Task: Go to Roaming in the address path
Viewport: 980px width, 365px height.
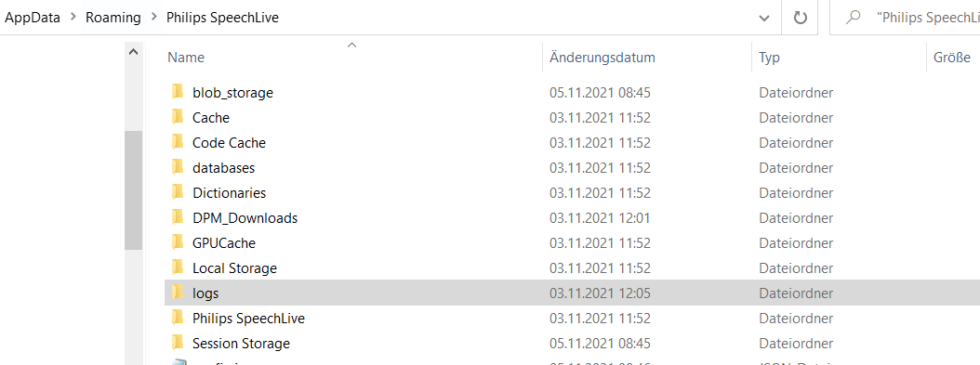Action: (x=113, y=18)
